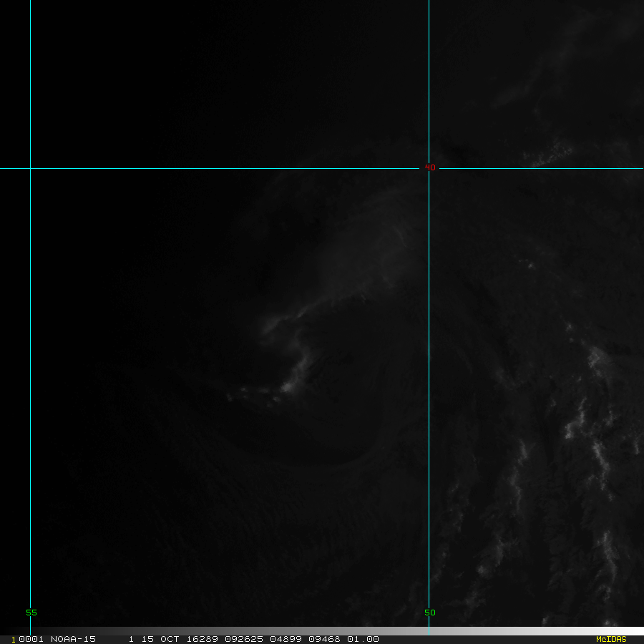The width and height of the screenshot is (644, 644).
Task: Click the red 40 latitude label
Action: click(429, 167)
